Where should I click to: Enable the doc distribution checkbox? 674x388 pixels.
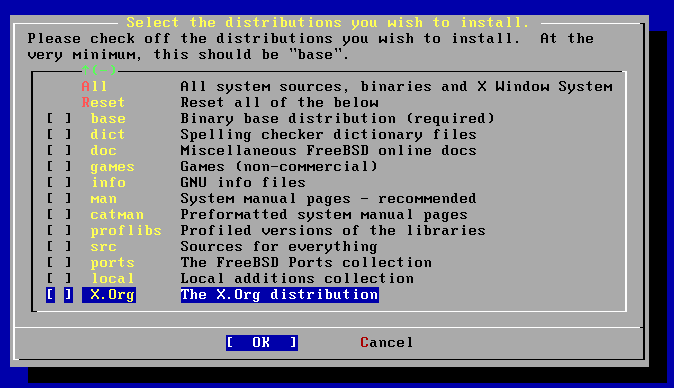[59, 150]
